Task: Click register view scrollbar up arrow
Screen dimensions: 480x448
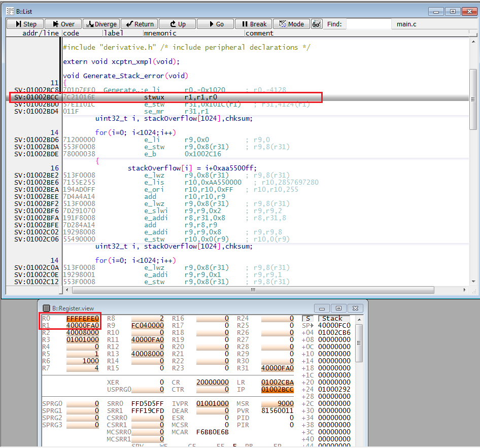Action: click(x=359, y=320)
